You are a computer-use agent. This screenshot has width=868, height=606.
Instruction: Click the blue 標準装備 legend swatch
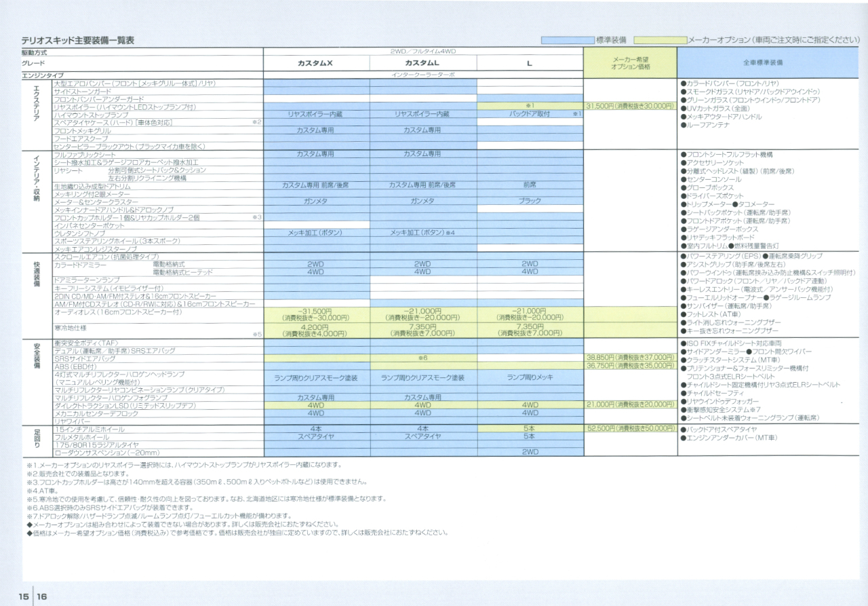click(x=567, y=41)
